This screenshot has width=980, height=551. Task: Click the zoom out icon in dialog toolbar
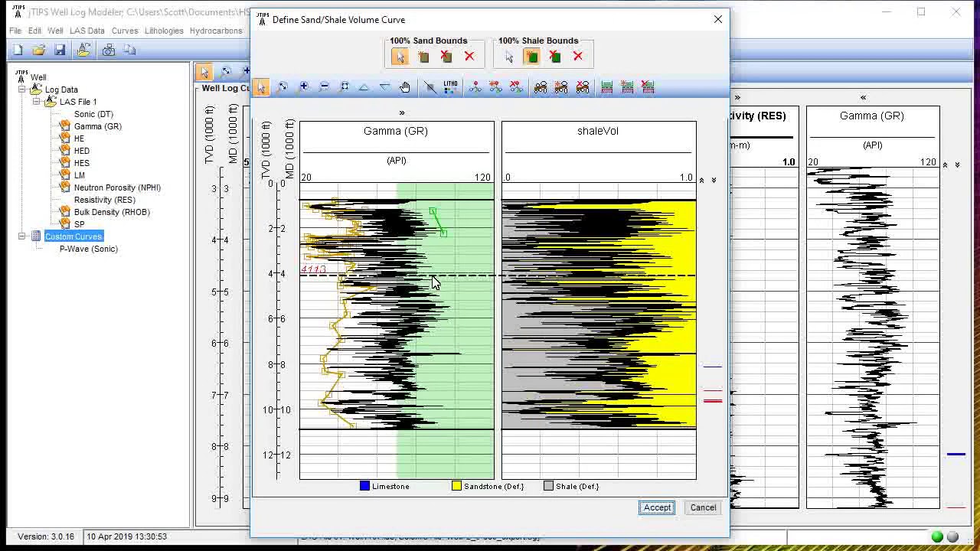click(324, 87)
